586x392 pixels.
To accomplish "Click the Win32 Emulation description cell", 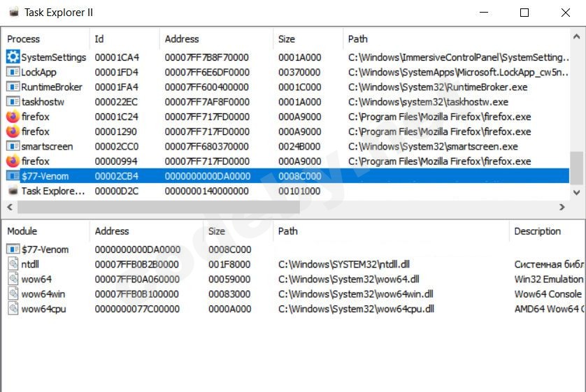I will [549, 279].
